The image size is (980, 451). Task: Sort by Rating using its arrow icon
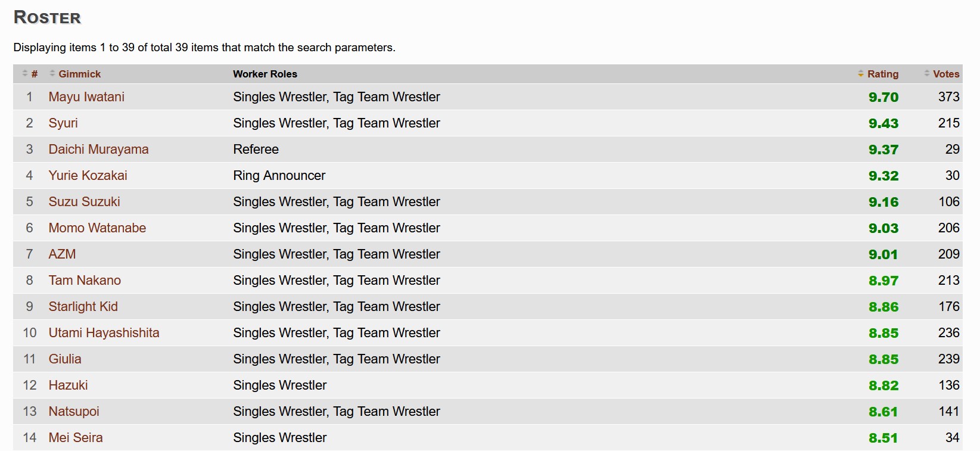tap(861, 73)
